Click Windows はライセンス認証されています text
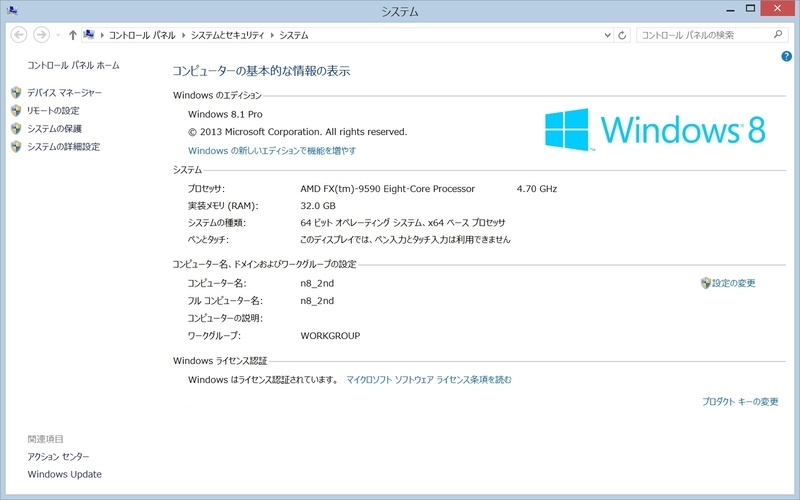The image size is (800, 500). (x=263, y=380)
